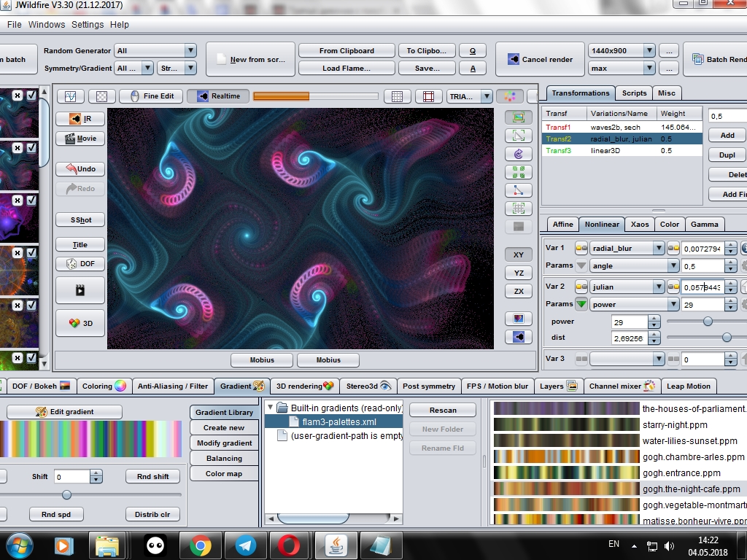This screenshot has width=747, height=560.
Task: Open the max quality dropdown
Action: tap(622, 68)
